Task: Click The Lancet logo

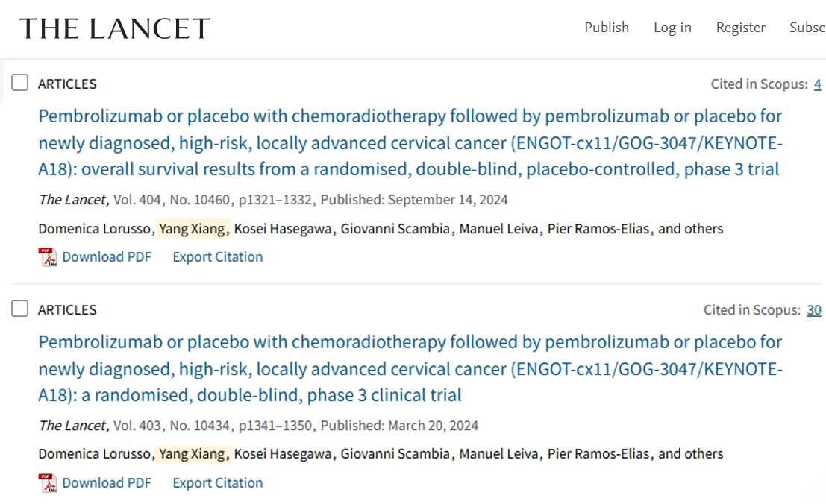Action: click(115, 28)
